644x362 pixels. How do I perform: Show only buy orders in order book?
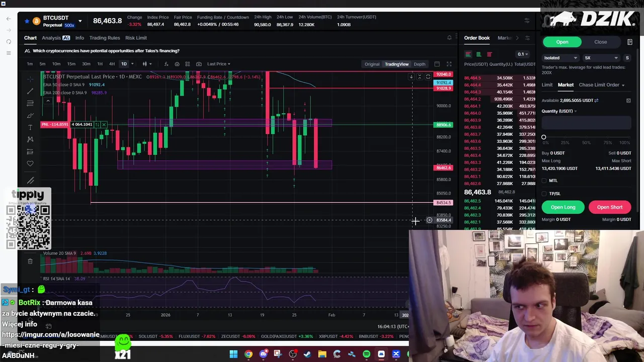point(478,54)
